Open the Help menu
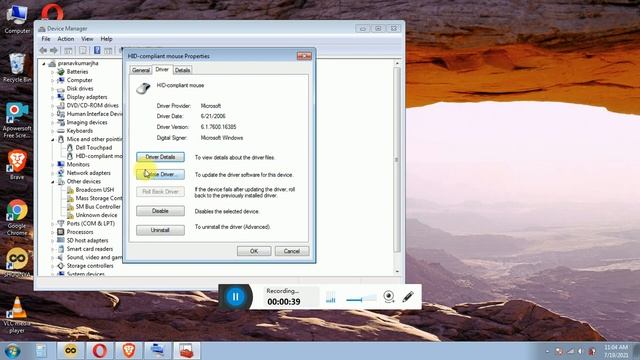640x360 pixels. [x=106, y=39]
